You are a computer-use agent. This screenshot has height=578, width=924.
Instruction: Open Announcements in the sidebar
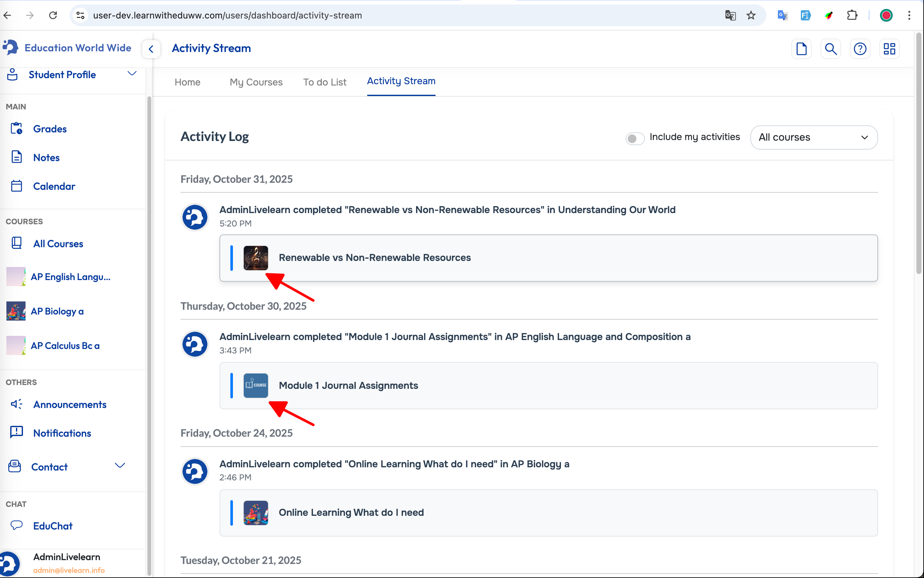(x=70, y=404)
